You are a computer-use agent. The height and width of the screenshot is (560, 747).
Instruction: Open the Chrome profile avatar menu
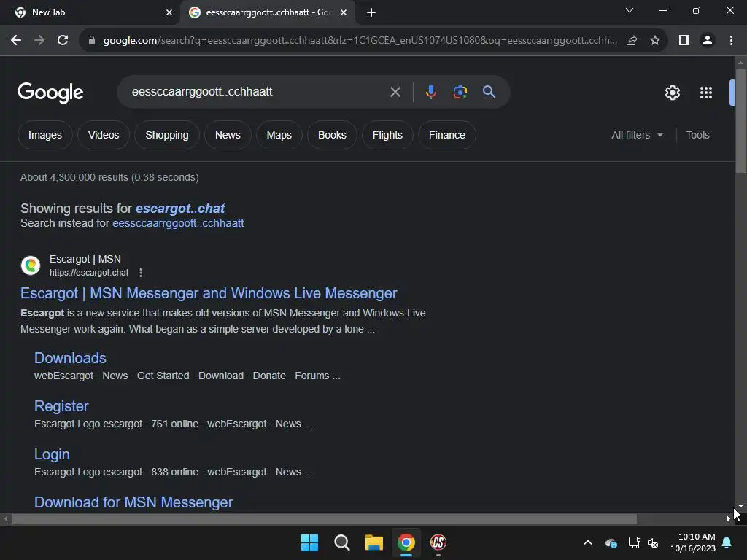pos(708,41)
